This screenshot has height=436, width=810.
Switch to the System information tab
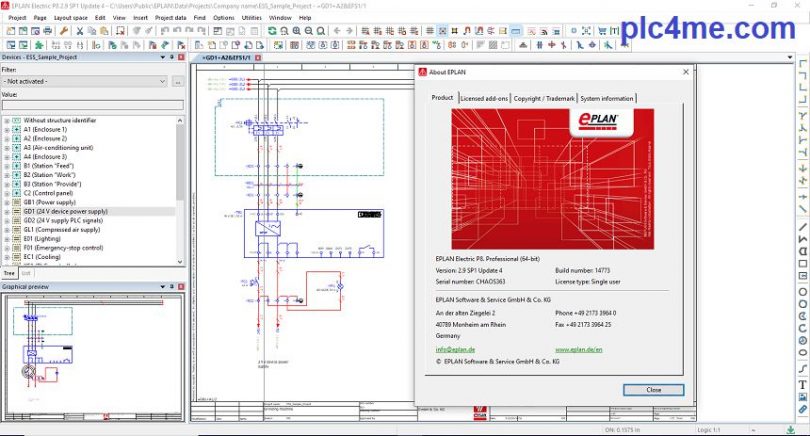[x=607, y=98]
